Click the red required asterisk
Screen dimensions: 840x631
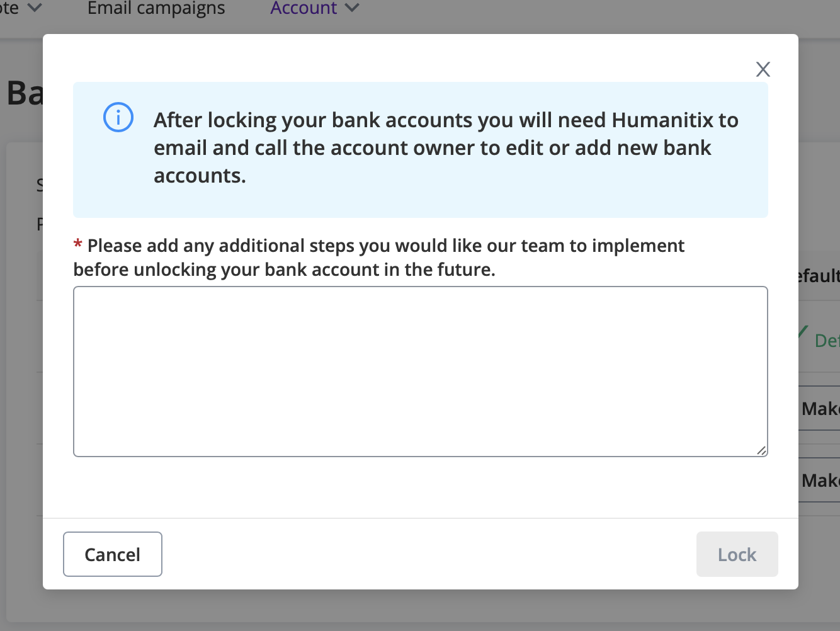(78, 245)
